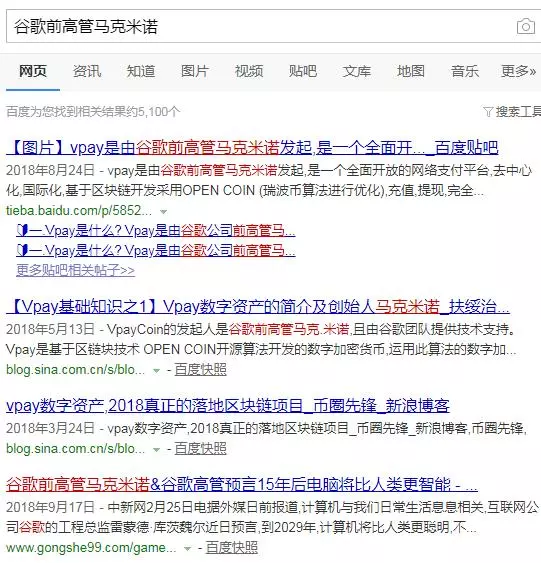The width and height of the screenshot is (541, 563).
Task: Open the 视频 tab
Action: [249, 71]
